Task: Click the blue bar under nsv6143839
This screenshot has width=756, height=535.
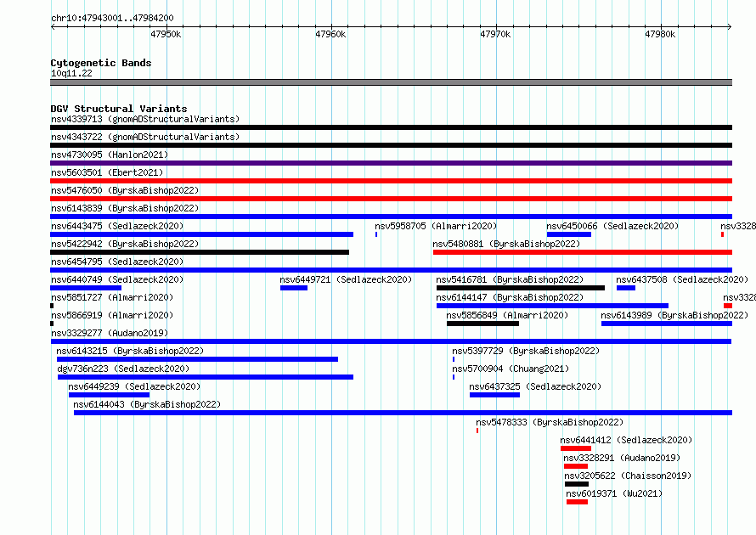Action: tap(391, 217)
